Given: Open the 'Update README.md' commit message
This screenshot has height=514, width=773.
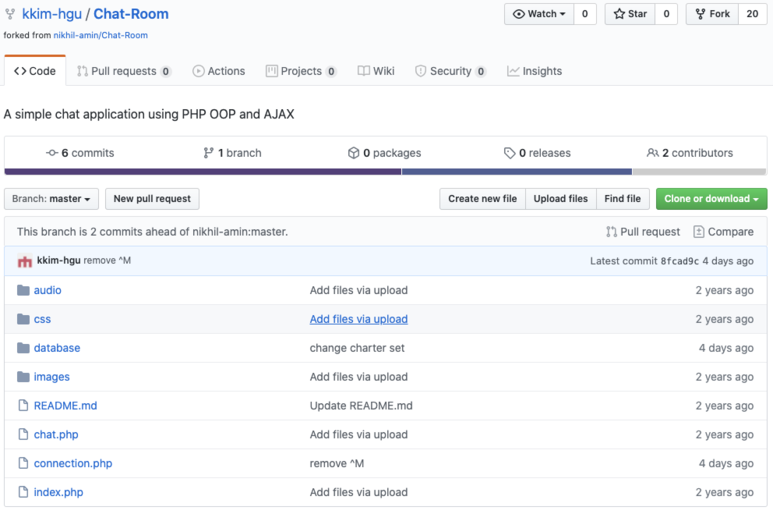Looking at the screenshot, I should tap(361, 406).
